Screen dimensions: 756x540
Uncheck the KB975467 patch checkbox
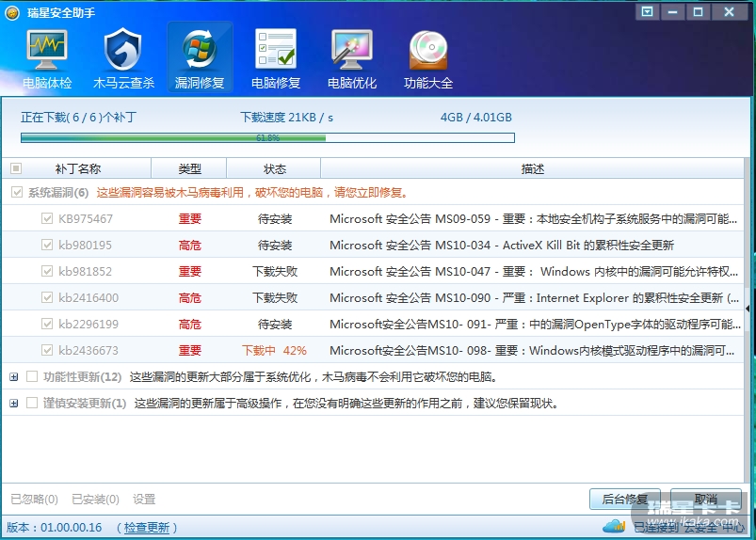[x=47, y=218]
